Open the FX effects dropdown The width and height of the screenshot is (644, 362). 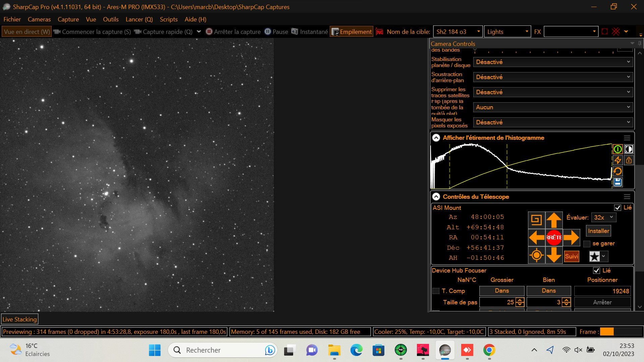tap(571, 32)
